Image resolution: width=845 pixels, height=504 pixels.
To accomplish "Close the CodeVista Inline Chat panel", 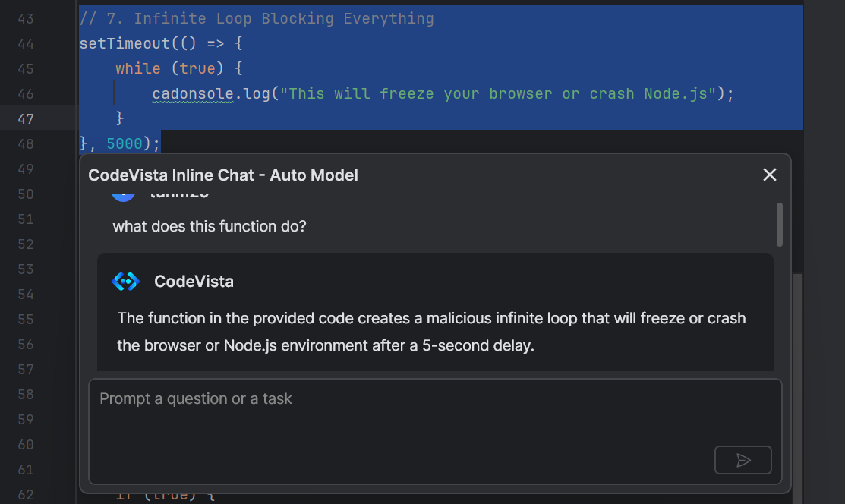I will (x=770, y=175).
